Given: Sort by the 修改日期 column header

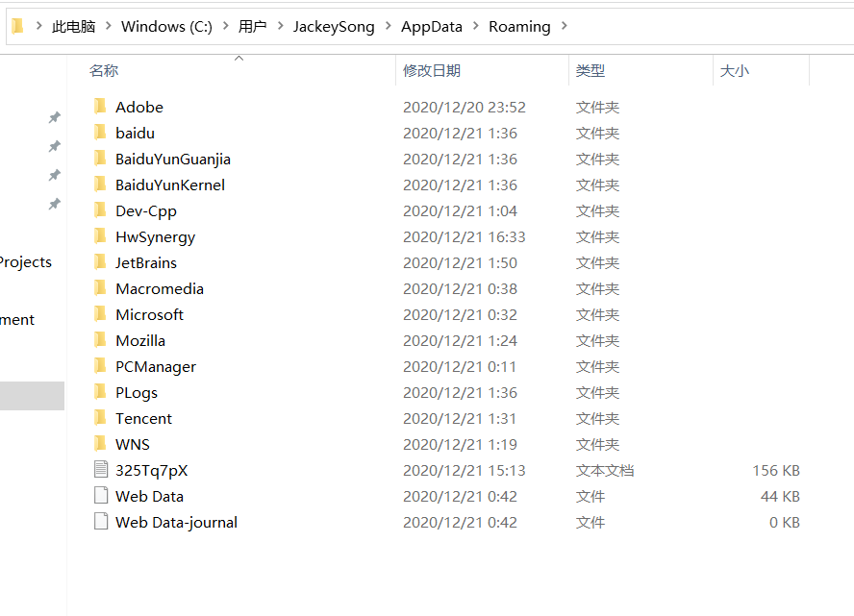Looking at the screenshot, I should pos(432,71).
